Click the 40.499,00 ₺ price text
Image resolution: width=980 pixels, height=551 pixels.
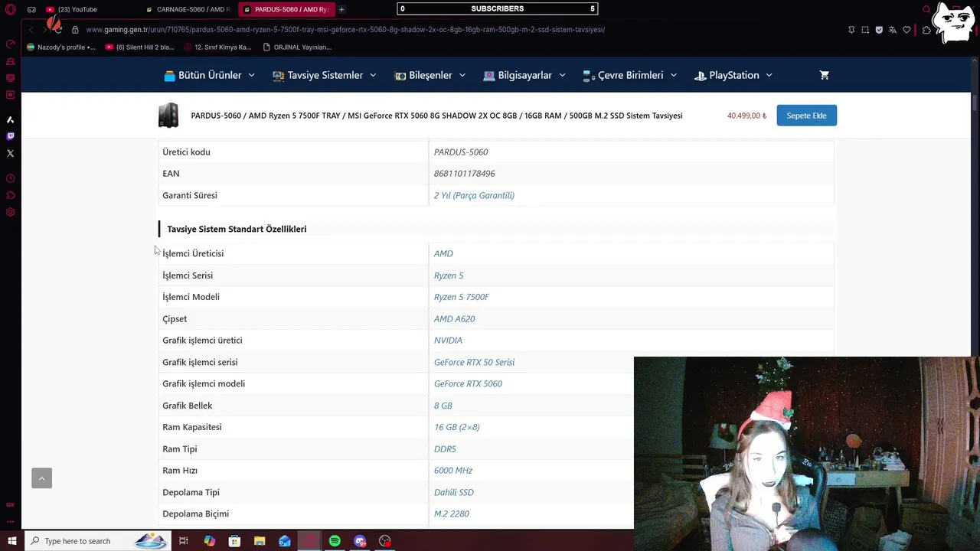click(746, 116)
